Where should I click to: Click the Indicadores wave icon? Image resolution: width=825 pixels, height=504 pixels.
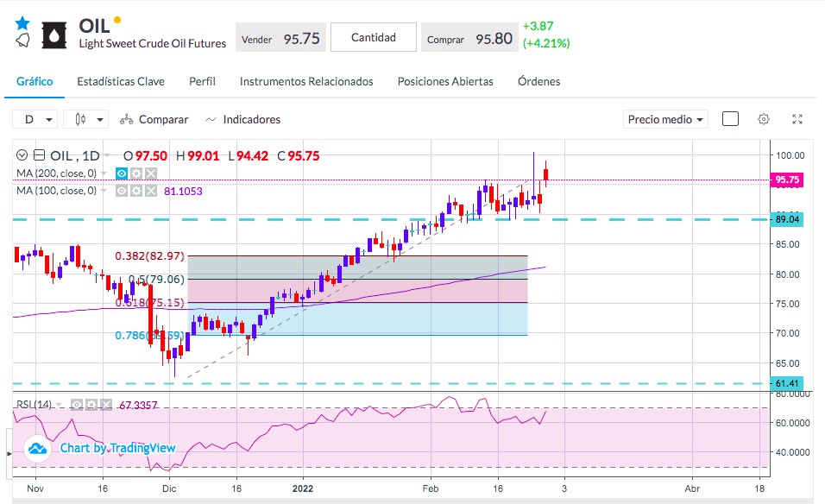[211, 120]
